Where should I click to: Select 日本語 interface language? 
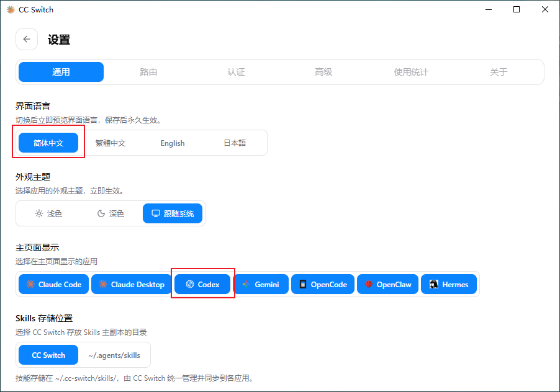tap(235, 143)
